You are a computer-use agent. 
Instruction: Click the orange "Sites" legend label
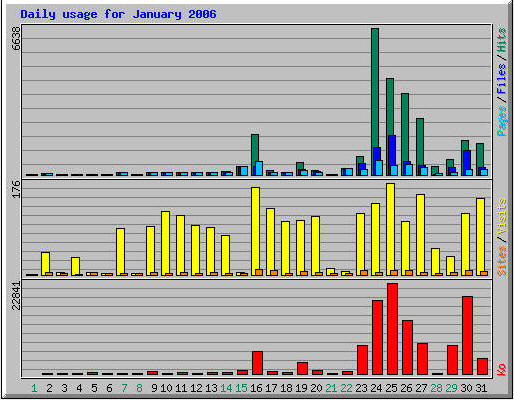tap(501, 261)
